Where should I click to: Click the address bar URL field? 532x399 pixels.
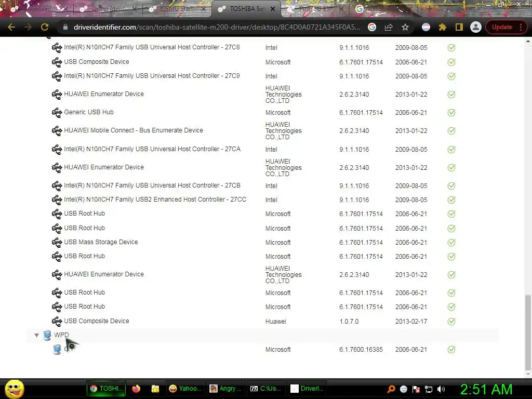(217, 27)
